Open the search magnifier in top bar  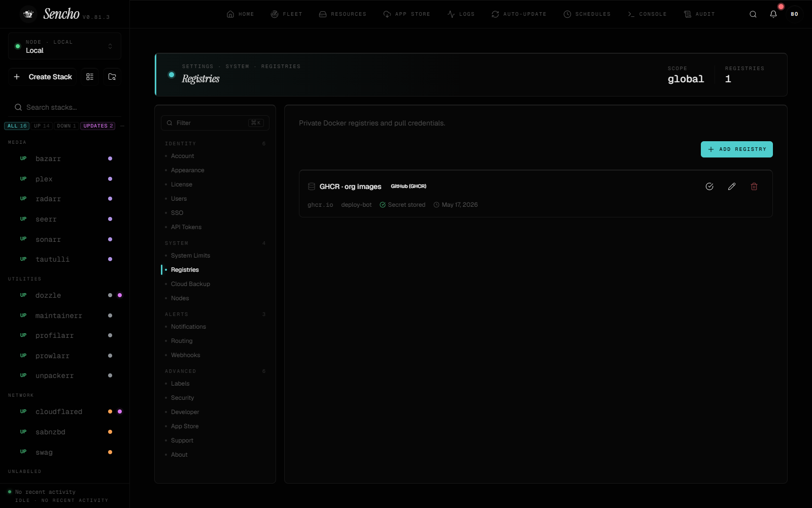click(753, 14)
